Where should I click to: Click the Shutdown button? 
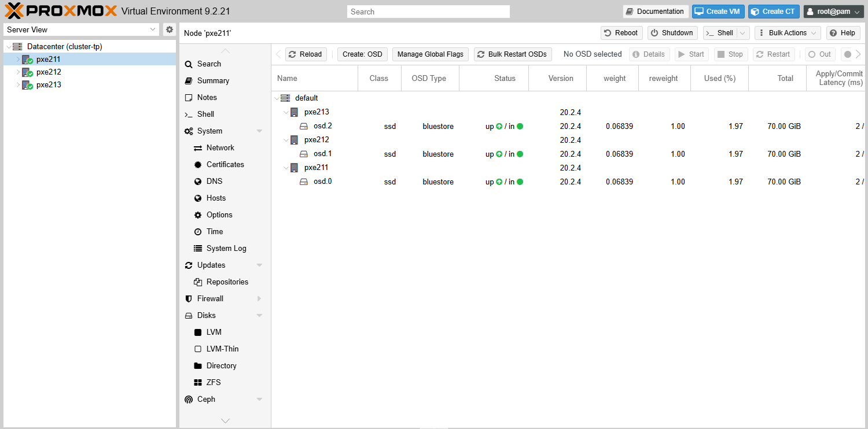point(672,33)
